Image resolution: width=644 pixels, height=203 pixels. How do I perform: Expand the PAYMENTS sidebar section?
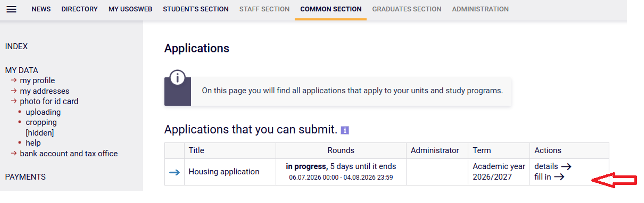[x=25, y=177]
